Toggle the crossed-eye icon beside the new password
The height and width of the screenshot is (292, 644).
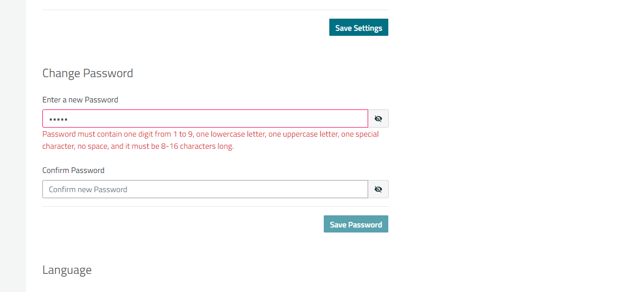378,119
